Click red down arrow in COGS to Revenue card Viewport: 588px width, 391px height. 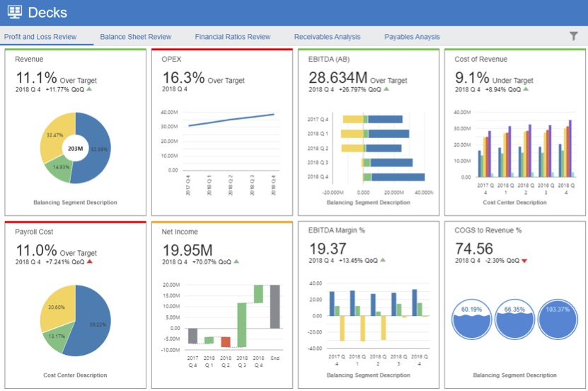point(524,261)
